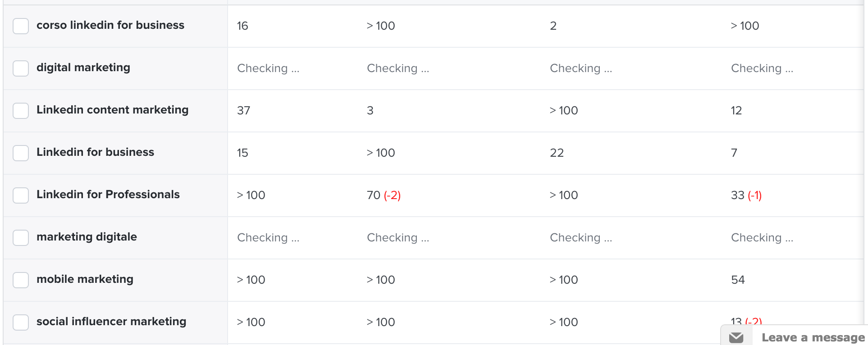868x345 pixels.
Task: Open the Linkedin content marketing keyword
Action: (x=113, y=110)
